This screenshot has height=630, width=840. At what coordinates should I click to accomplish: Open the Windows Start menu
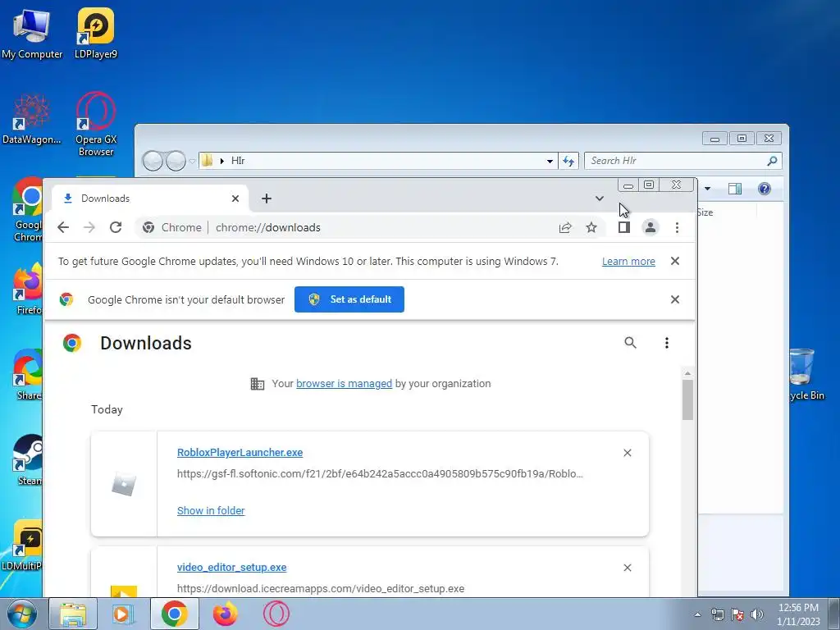coord(22,614)
